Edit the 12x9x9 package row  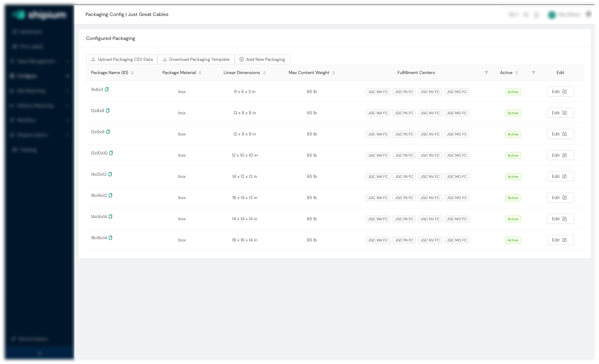point(560,134)
